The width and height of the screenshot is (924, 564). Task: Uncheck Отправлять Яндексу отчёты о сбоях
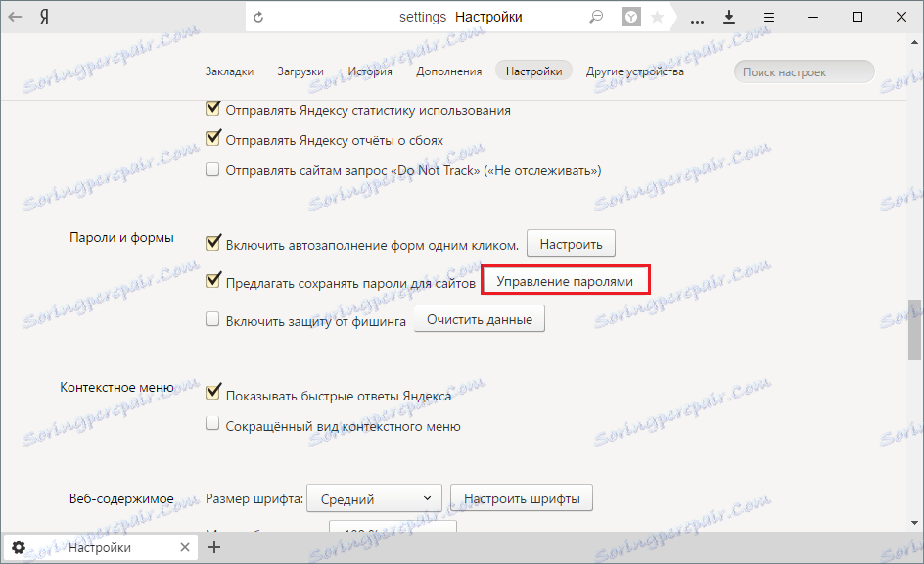212,138
